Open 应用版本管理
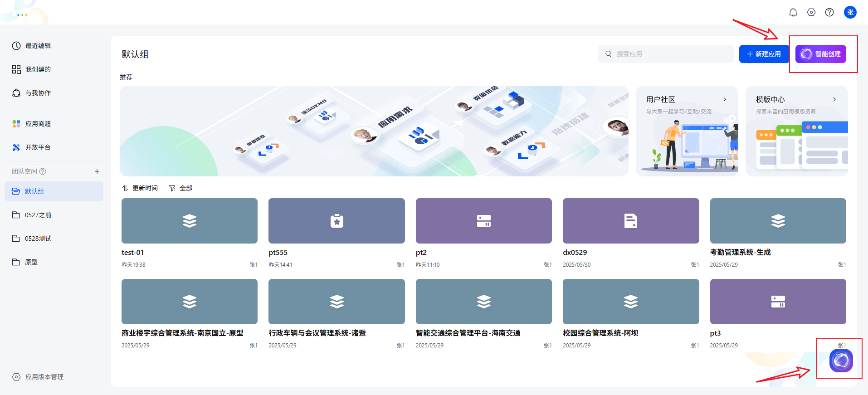Viewport: 868px width, 395px height. tap(54, 377)
